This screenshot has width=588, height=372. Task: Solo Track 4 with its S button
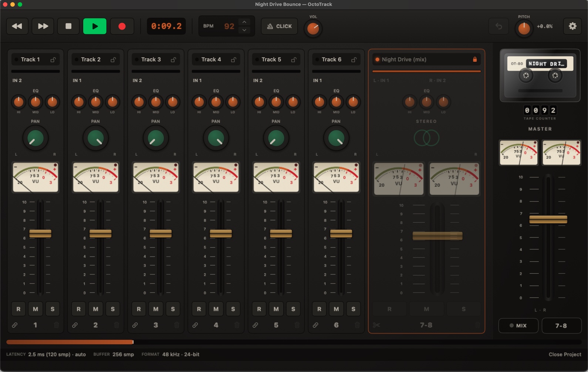click(x=233, y=309)
